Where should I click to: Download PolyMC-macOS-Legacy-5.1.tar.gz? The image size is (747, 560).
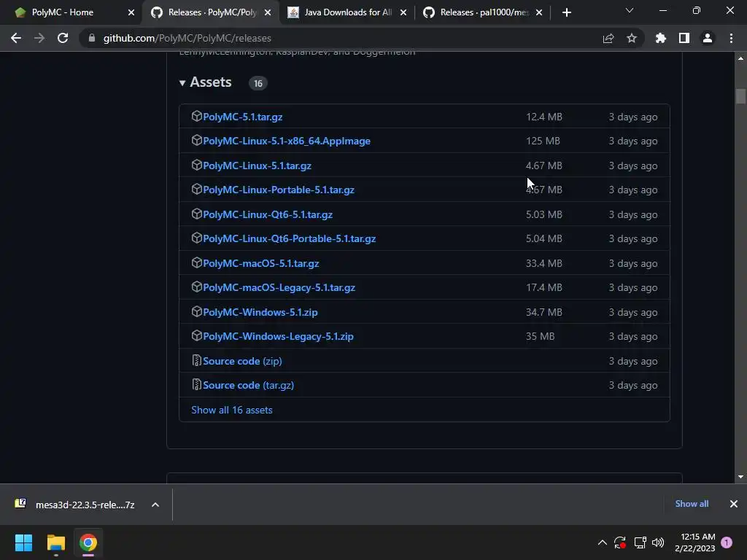point(279,287)
